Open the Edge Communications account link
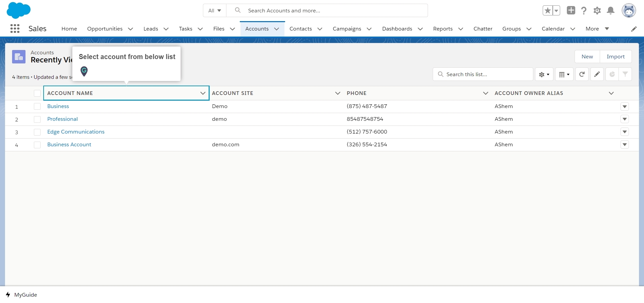This screenshot has height=303, width=644. point(75,132)
